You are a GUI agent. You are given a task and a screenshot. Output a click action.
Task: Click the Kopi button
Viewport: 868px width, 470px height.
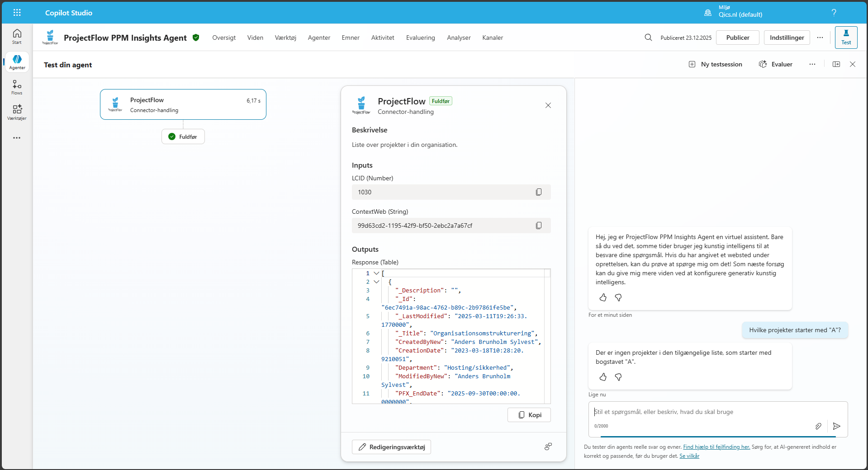[529, 415]
